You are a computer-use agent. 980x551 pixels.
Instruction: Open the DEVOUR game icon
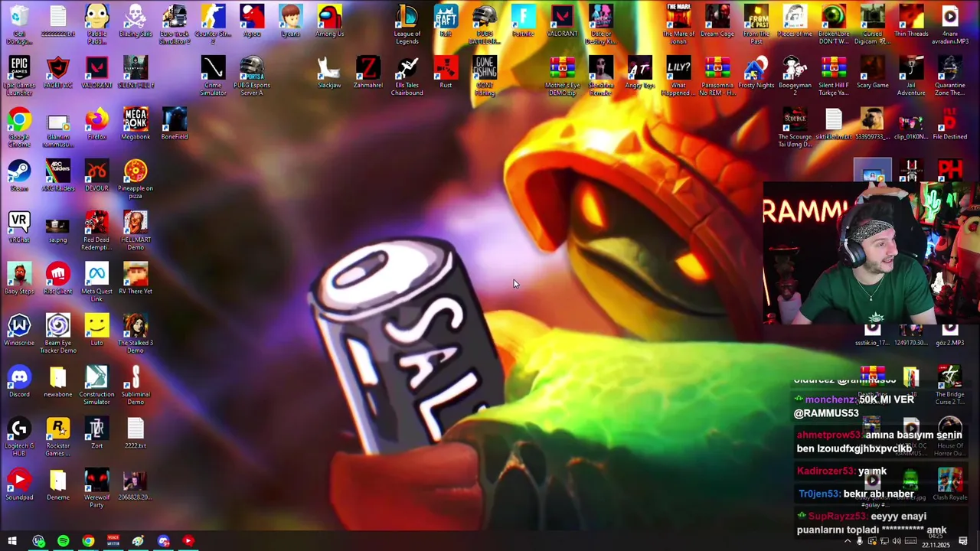point(96,175)
